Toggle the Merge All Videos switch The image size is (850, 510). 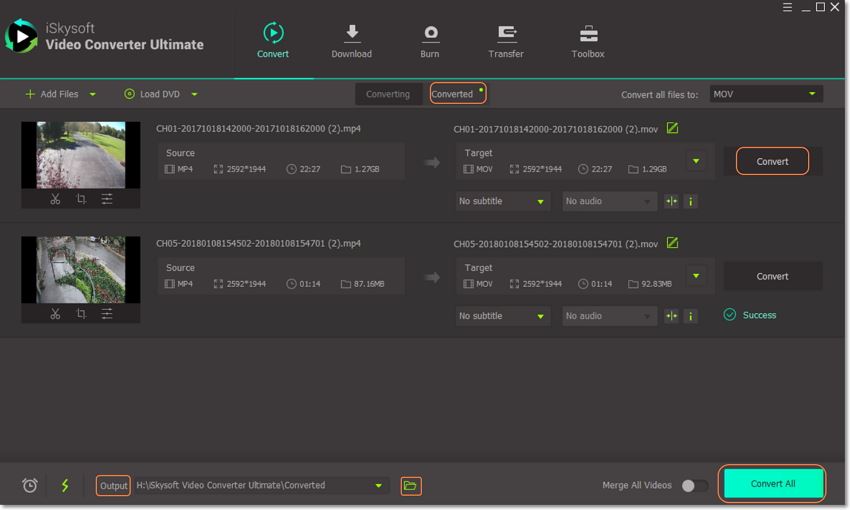pos(694,486)
